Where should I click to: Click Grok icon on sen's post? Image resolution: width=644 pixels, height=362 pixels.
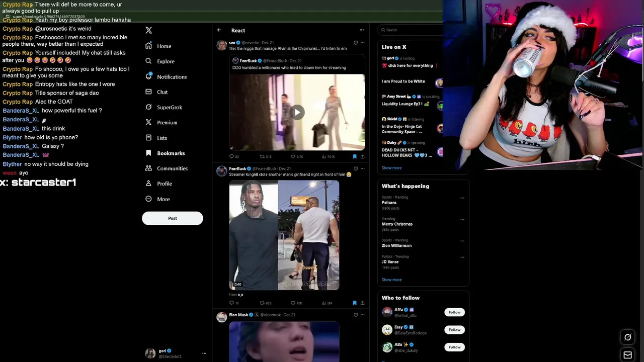[356, 43]
